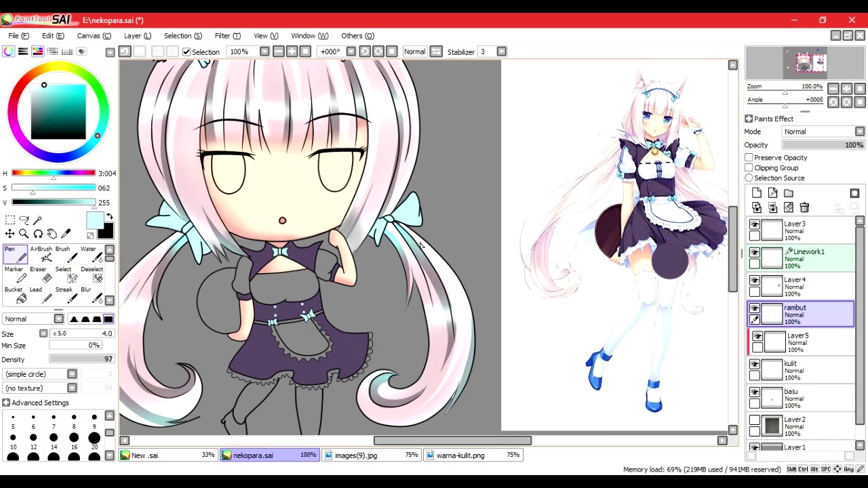The width and height of the screenshot is (868, 488).
Task: Select the Eraser tool
Action: coord(41,275)
